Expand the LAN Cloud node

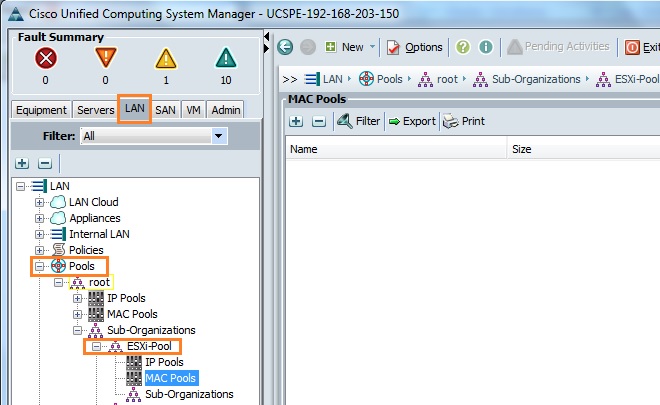point(39,202)
